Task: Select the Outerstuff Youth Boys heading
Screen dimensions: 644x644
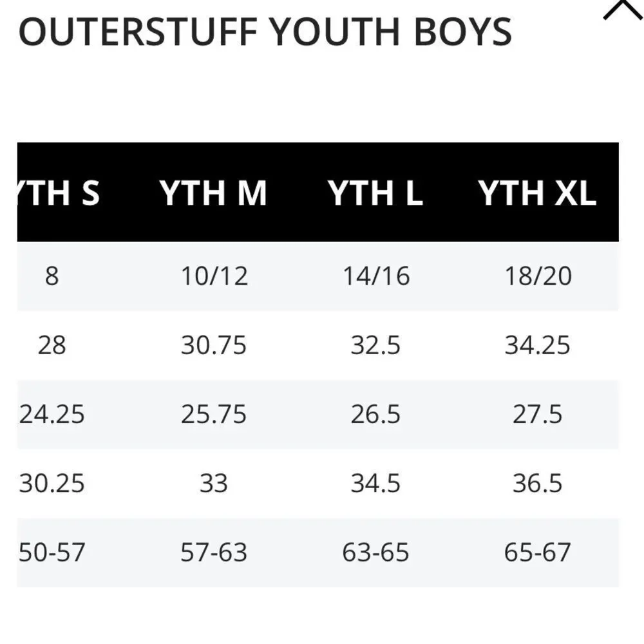Action: click(x=265, y=32)
